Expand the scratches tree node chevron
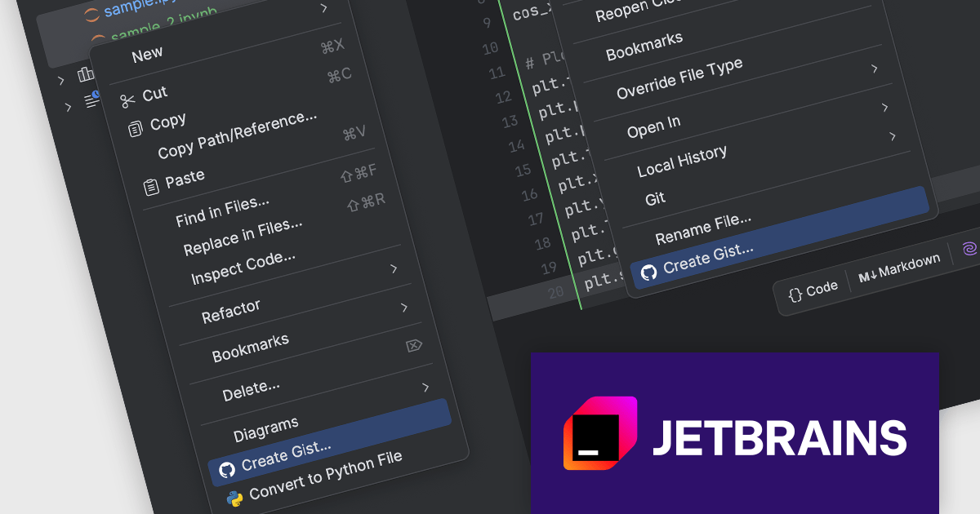 (x=69, y=107)
